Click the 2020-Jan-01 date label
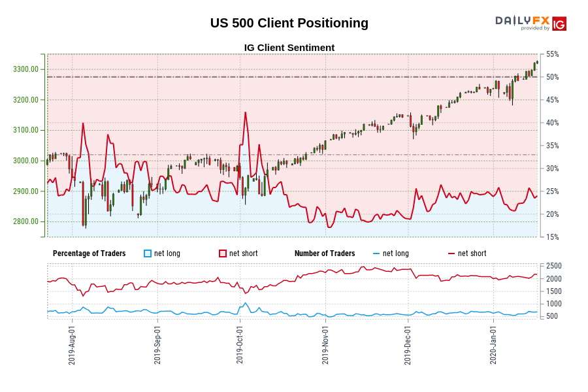Viewport: 588px width, 392px height. click(493, 345)
